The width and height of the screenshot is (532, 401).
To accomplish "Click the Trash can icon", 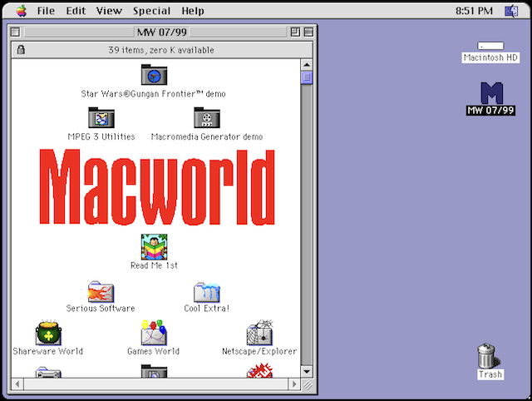I will 488,355.
